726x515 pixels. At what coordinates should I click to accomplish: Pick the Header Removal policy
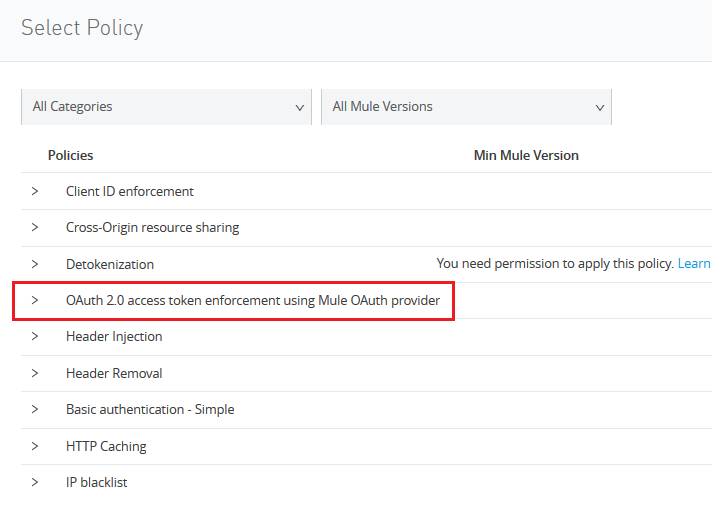click(114, 373)
